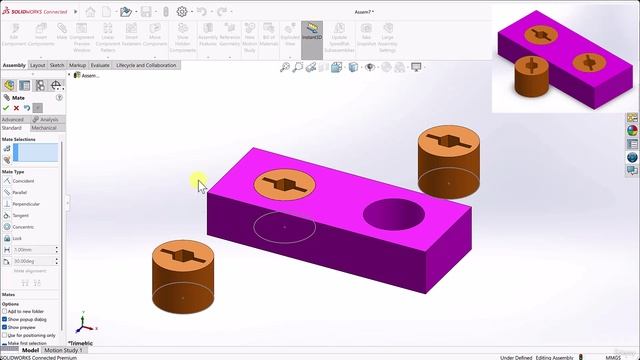Check Use for positioning only option

tap(4, 335)
